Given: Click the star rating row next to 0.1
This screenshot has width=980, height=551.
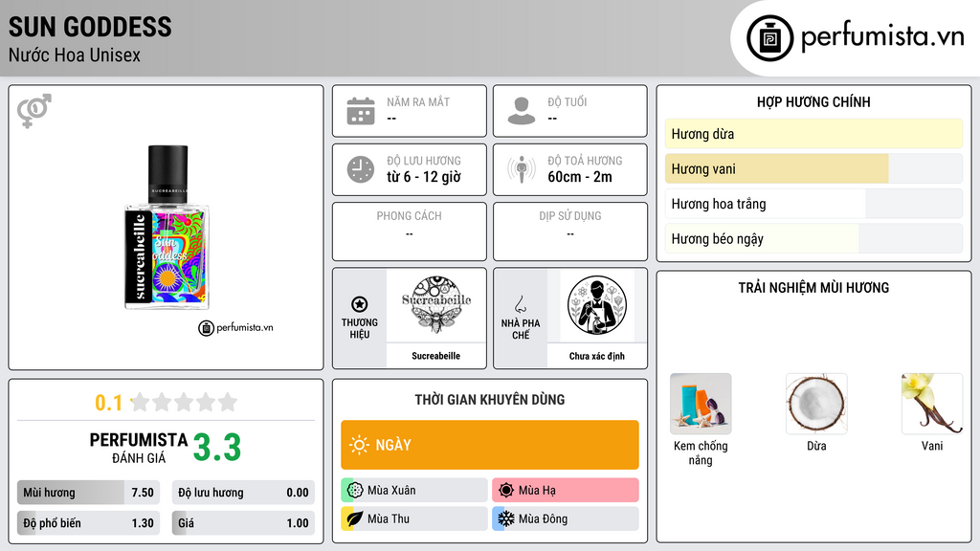Looking at the screenshot, I should click(184, 402).
